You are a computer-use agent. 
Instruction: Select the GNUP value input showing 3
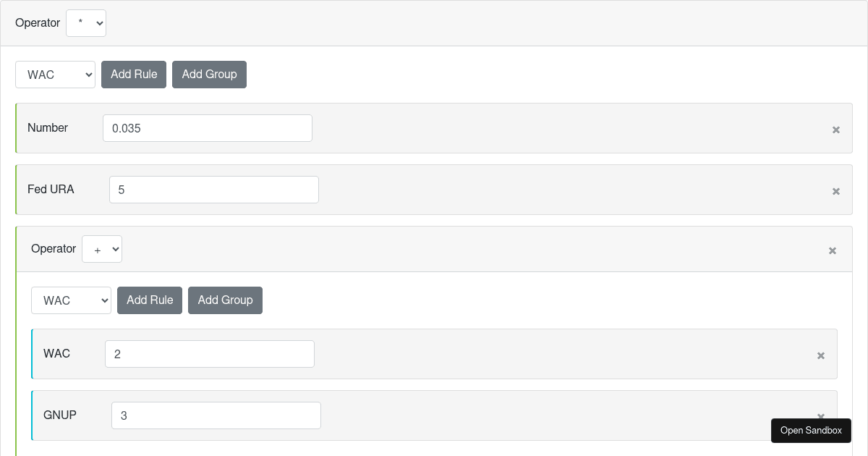coord(216,415)
